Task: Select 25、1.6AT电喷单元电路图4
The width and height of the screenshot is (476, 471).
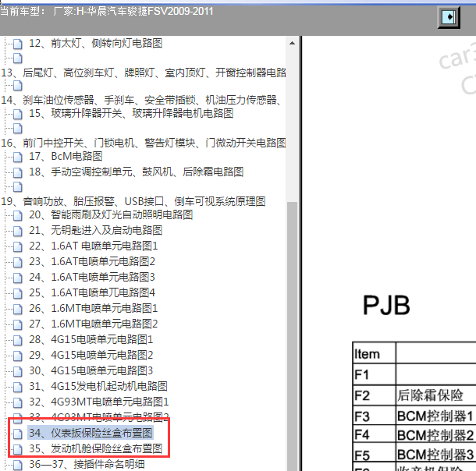Action: point(92,292)
